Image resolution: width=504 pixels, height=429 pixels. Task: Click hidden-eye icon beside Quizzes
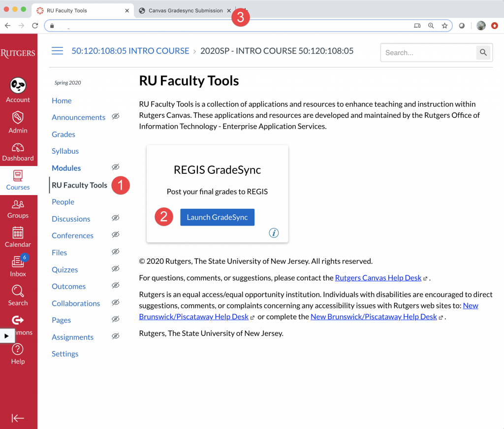click(115, 268)
